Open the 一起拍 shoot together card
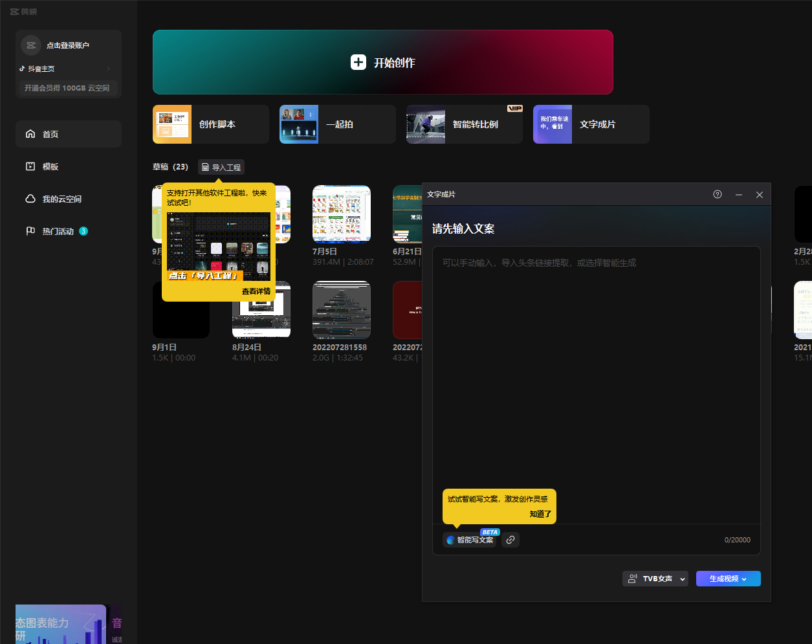Image resolution: width=812 pixels, height=644 pixels. pos(337,124)
